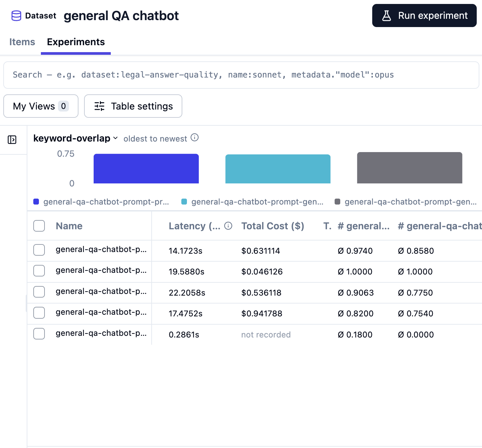Select the Experiments tab
The height and width of the screenshot is (448, 482).
click(76, 42)
